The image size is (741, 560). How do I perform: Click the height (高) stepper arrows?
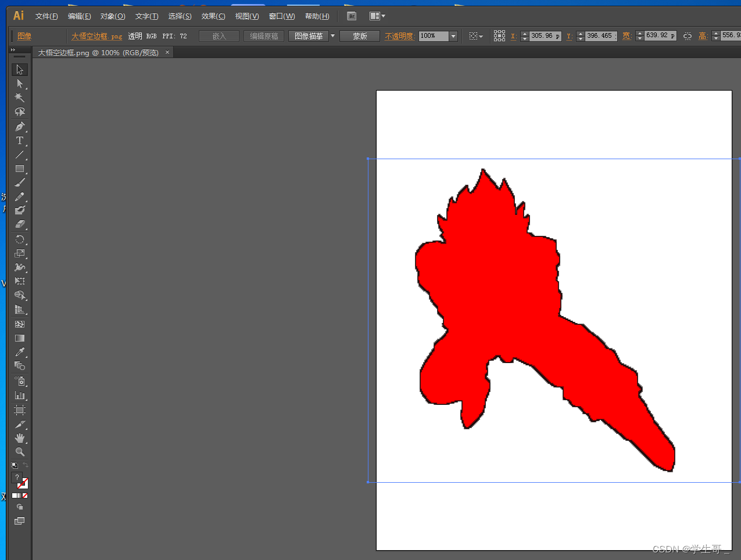coord(715,36)
